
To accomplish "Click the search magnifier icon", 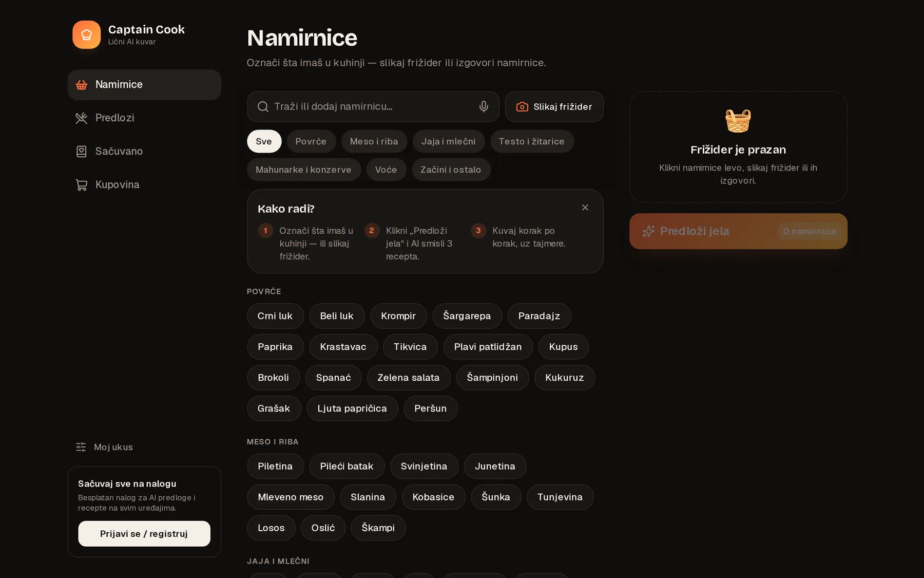I will tap(263, 106).
